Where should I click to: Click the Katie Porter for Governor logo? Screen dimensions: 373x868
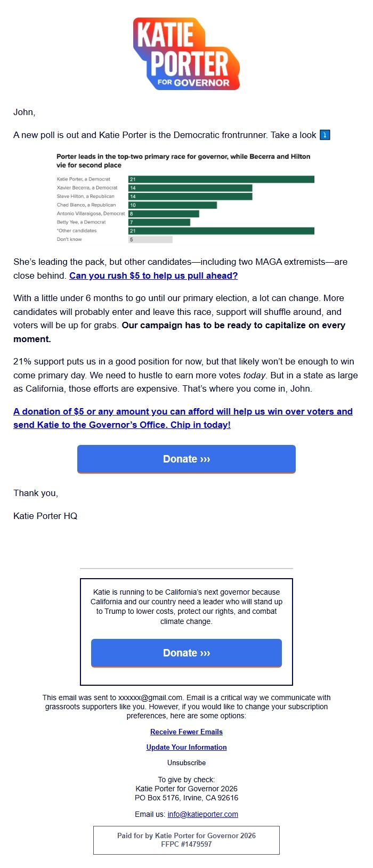point(186,53)
